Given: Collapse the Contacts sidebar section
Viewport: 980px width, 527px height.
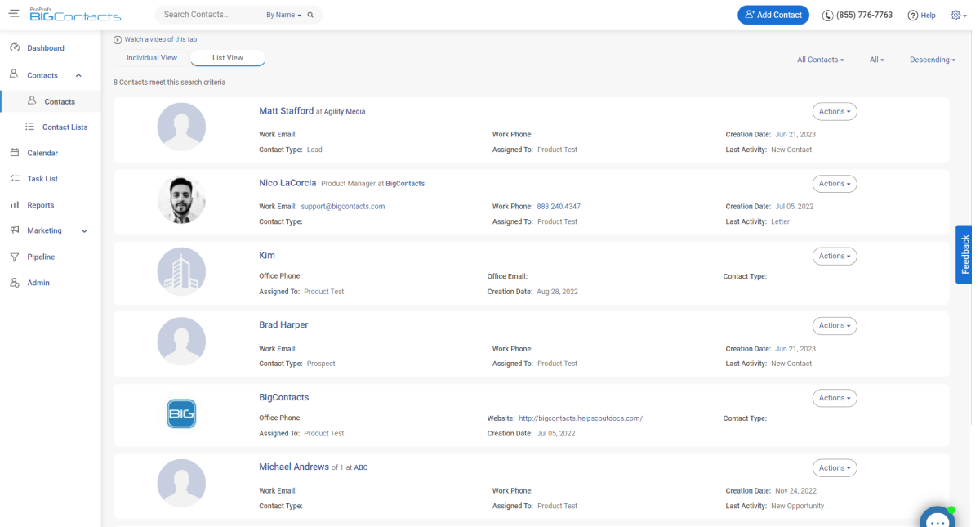Looking at the screenshot, I should 78,75.
